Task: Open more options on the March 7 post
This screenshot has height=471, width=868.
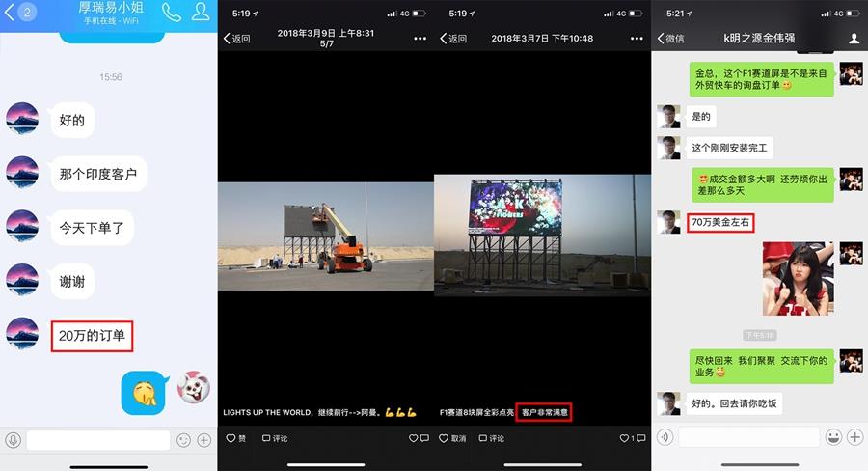Action: point(636,39)
